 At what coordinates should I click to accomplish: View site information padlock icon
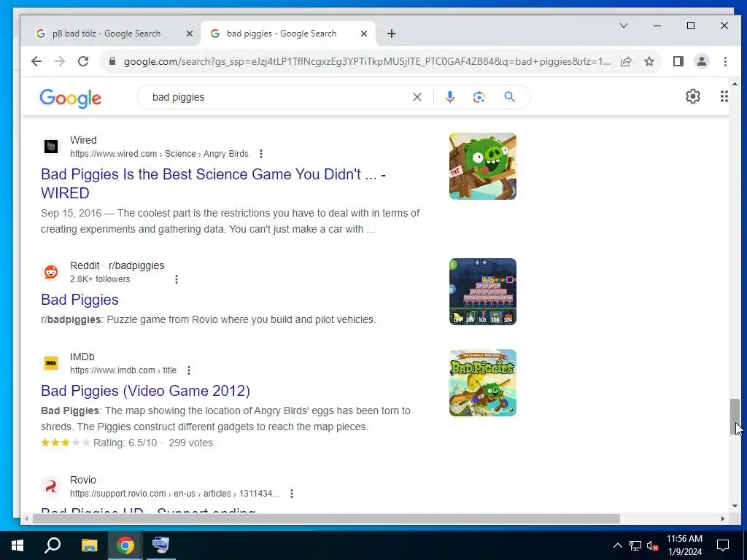(x=112, y=61)
